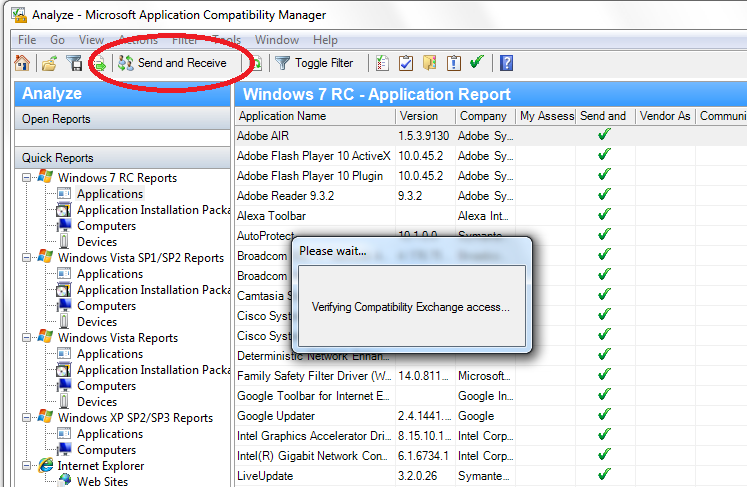Sort by My Assessment column header
Viewport: 747px width, 487px height.
pos(545,116)
